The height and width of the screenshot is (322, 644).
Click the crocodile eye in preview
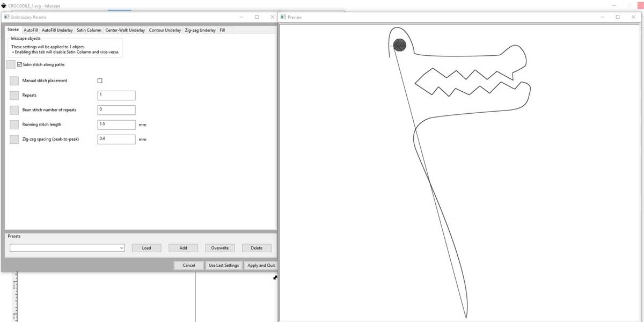pyautogui.click(x=400, y=45)
